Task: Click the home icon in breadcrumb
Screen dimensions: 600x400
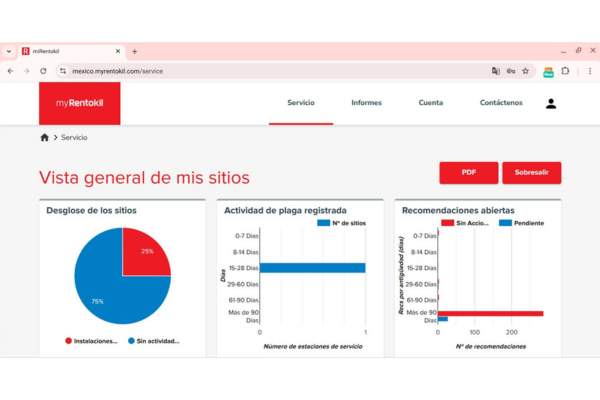Action: click(44, 137)
